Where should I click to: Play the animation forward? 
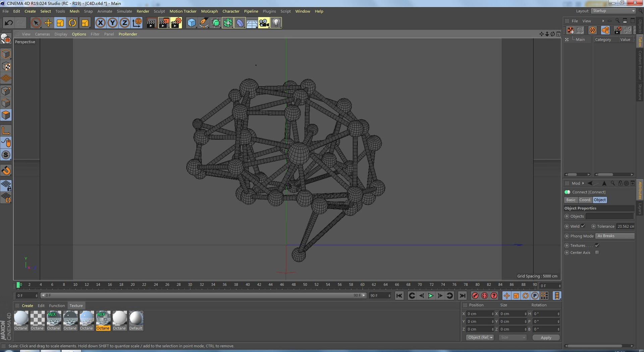pyautogui.click(x=431, y=296)
